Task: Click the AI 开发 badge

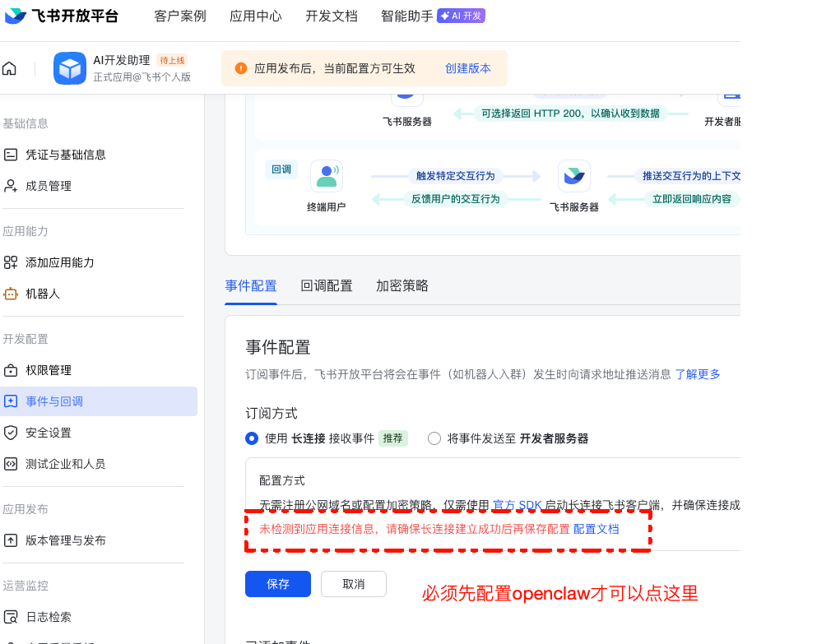Action: click(461, 16)
